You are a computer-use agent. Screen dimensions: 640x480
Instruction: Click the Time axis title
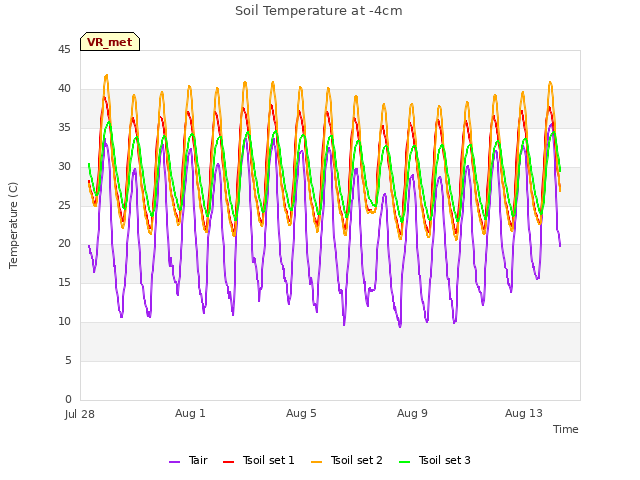tap(565, 429)
